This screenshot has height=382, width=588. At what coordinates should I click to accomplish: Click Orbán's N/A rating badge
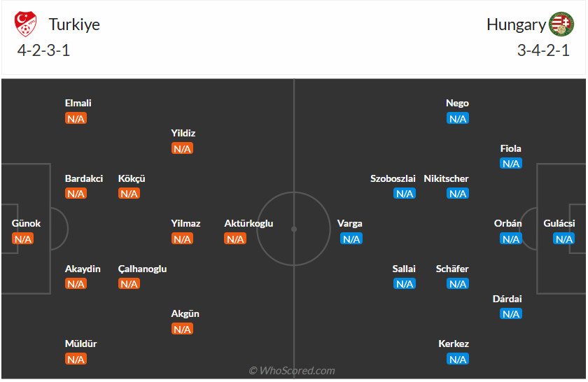[510, 239]
